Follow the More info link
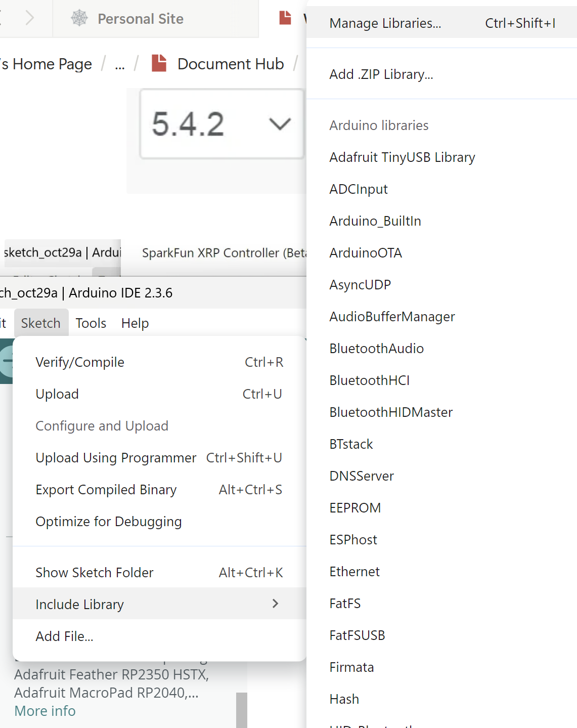Image resolution: width=577 pixels, height=728 pixels. [45, 711]
